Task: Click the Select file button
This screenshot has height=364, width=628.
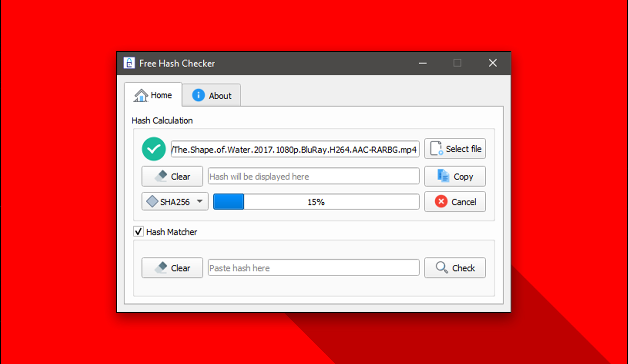Action: pyautogui.click(x=455, y=149)
